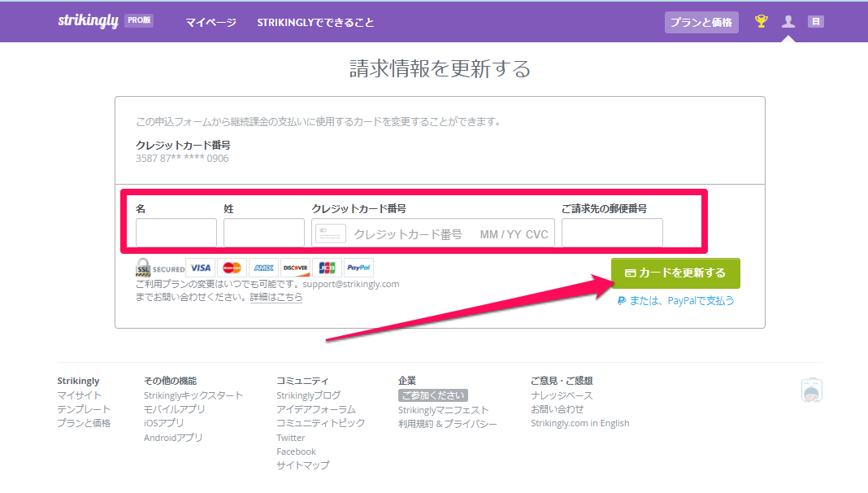Image resolution: width=868 pixels, height=493 pixels.
Task: Open the trophy rewards icon
Action: tap(762, 22)
